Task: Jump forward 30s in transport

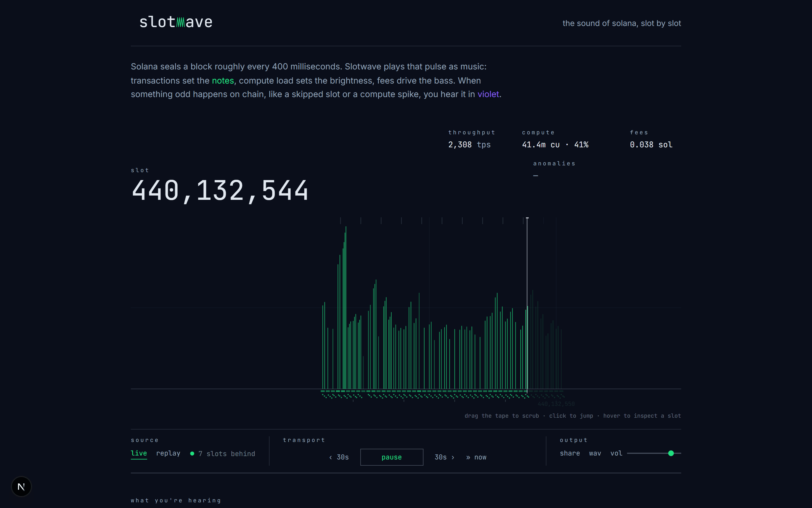Action: [x=445, y=457]
